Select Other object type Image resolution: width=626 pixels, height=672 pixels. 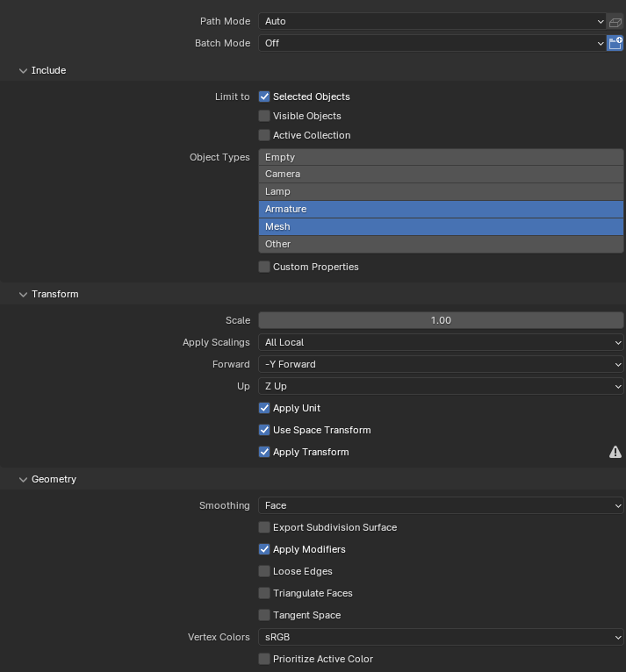click(x=441, y=244)
